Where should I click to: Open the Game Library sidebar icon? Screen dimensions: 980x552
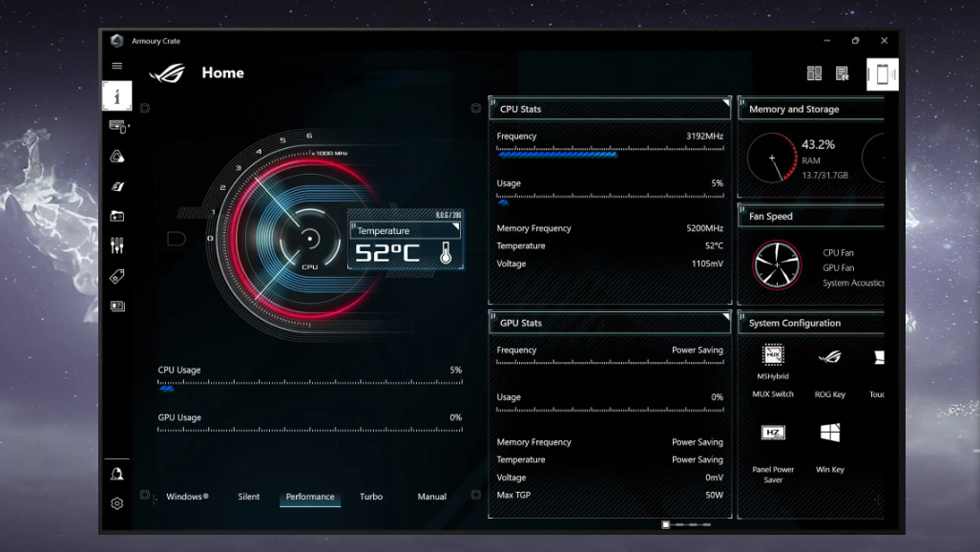[116, 217]
